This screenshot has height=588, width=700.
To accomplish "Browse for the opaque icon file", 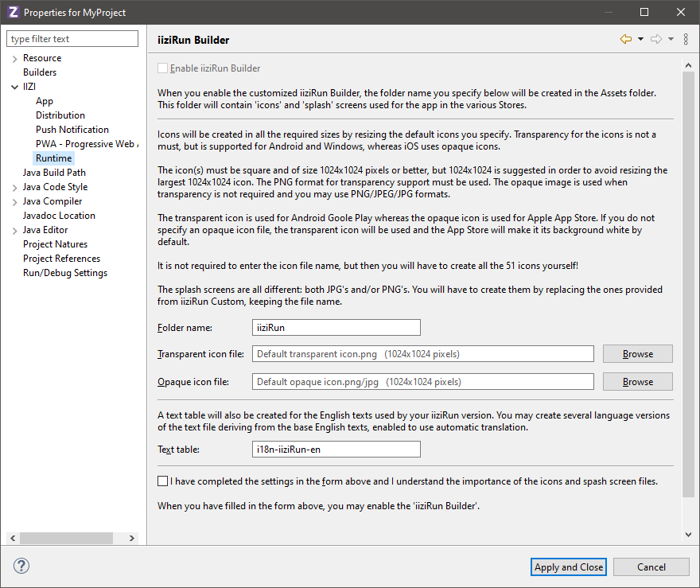I will pyautogui.click(x=637, y=382).
